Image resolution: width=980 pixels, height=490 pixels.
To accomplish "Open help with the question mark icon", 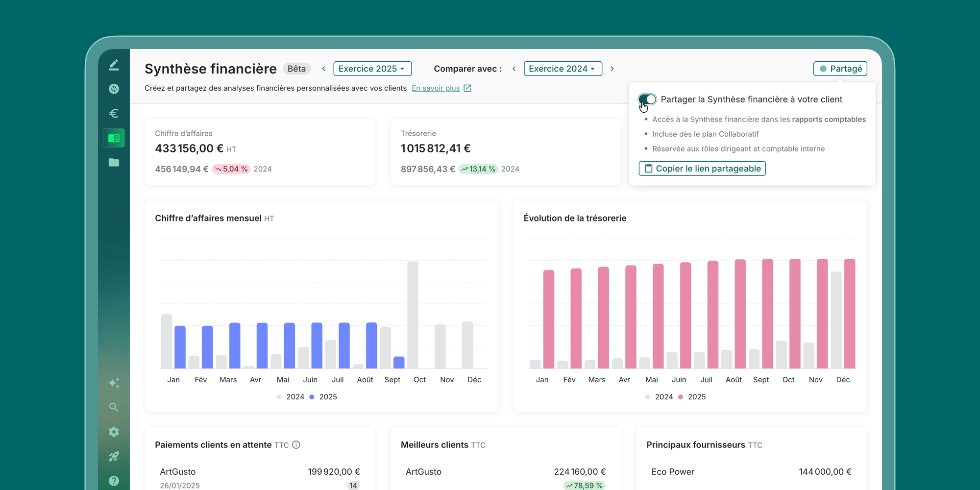I will (114, 481).
